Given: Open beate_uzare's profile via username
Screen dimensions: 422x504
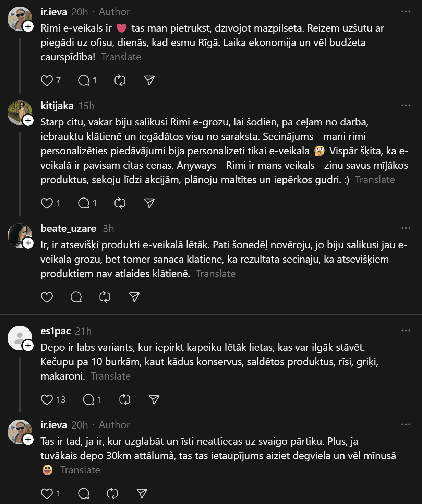Looking at the screenshot, I should [x=68, y=228].
